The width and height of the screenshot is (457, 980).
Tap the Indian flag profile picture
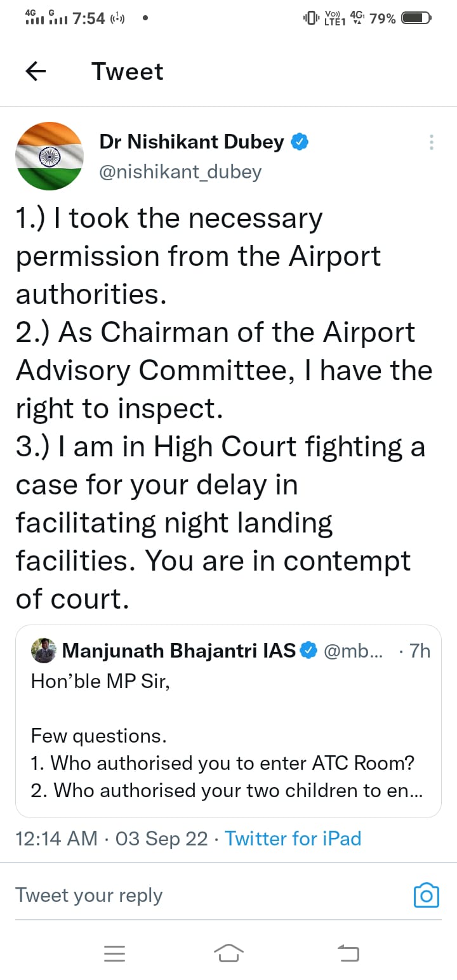[49, 156]
